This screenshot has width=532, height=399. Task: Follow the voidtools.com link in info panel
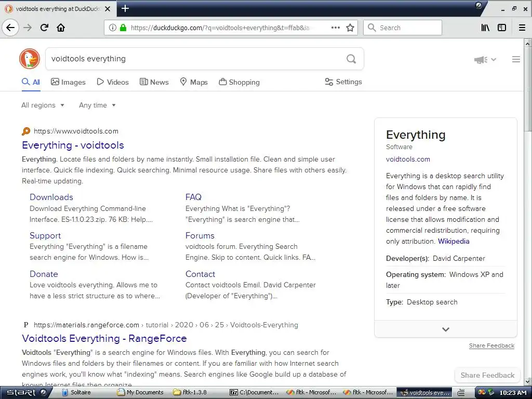click(408, 159)
